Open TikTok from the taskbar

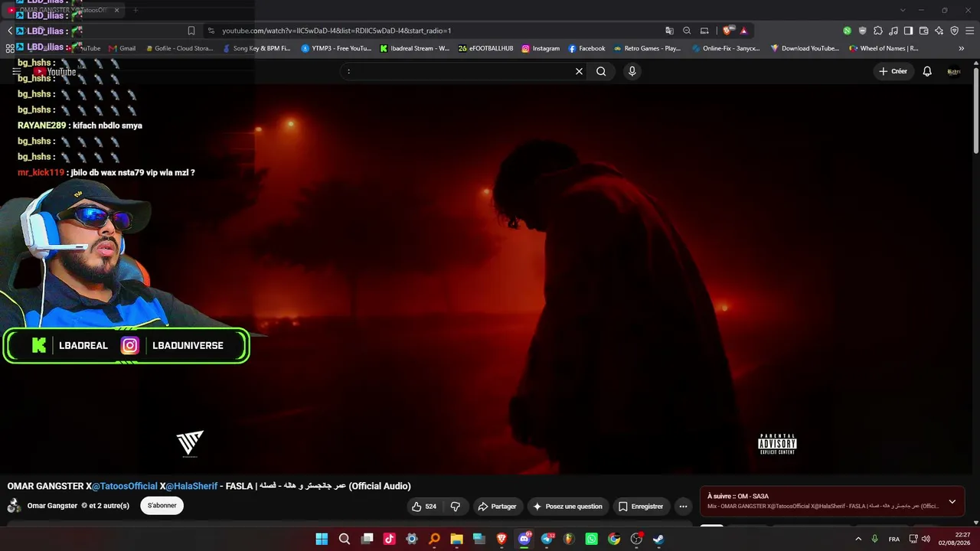coord(390,539)
